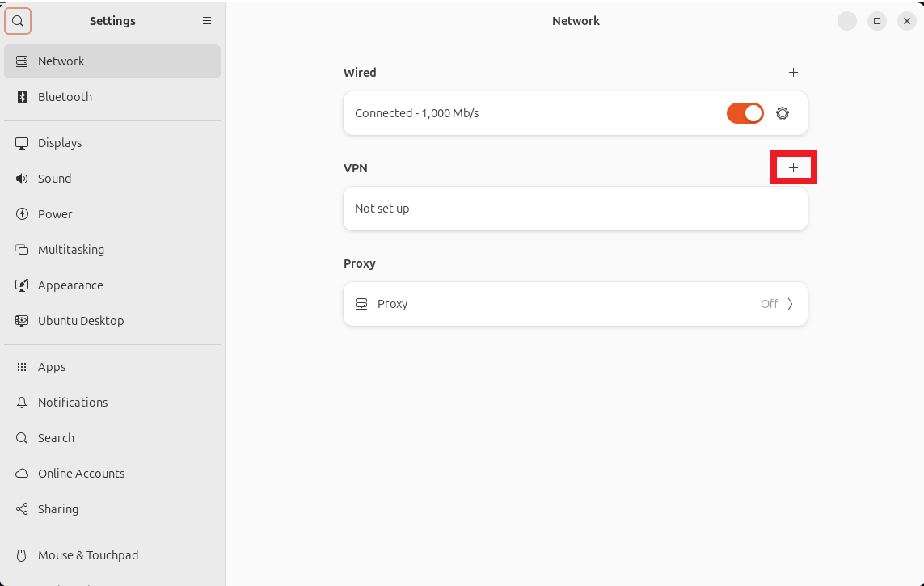Toggle the wired connection switch off
This screenshot has height=586, width=924.
tap(745, 113)
